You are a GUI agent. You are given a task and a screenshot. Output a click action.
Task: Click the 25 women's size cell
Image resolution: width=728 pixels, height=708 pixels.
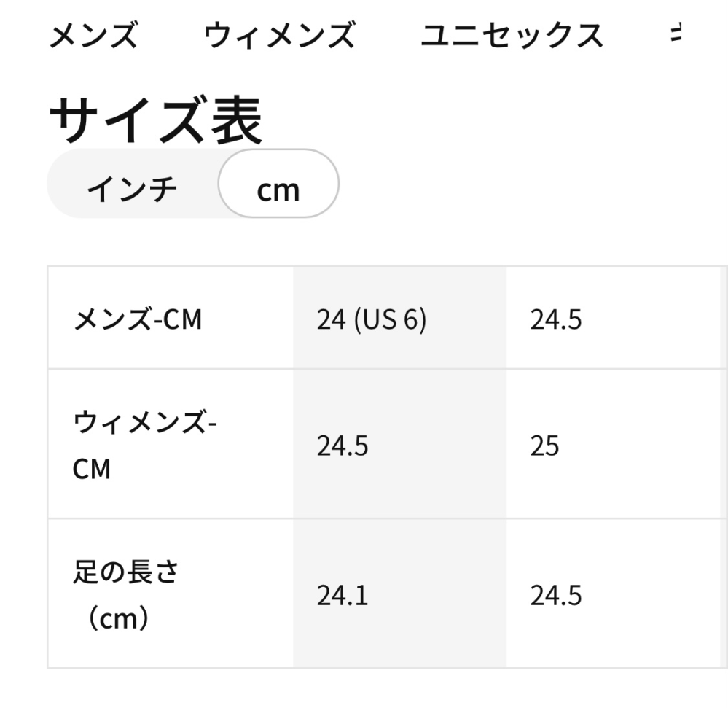[544, 445]
